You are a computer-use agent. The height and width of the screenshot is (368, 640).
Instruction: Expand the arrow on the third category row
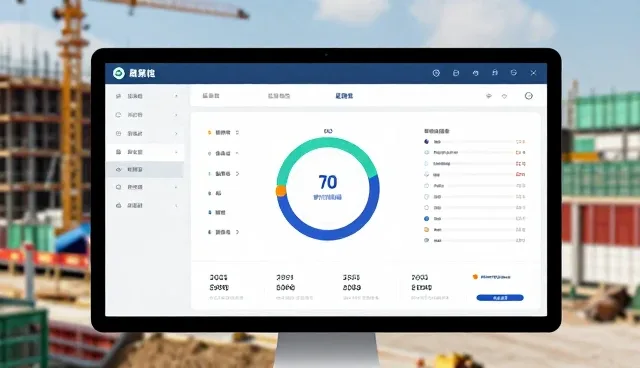(238, 174)
